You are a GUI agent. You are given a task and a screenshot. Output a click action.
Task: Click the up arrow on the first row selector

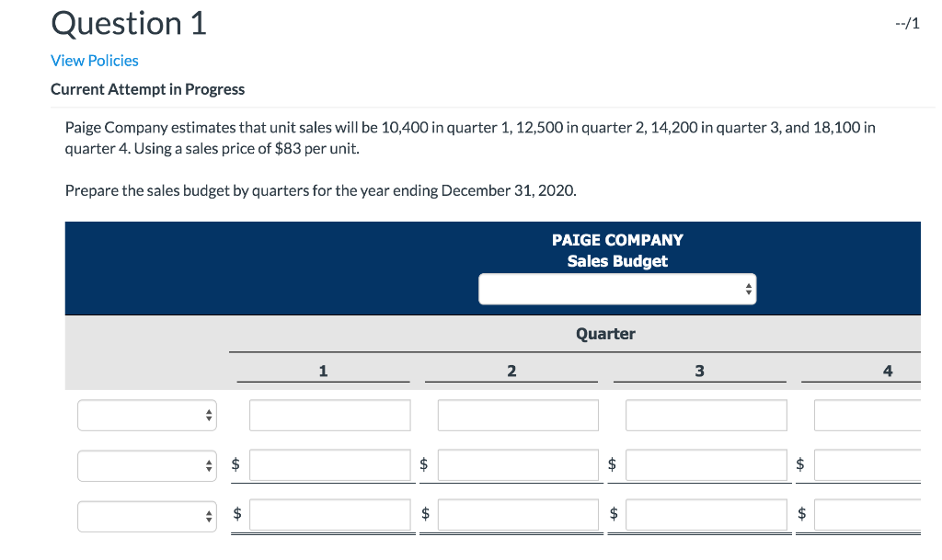[209, 412]
